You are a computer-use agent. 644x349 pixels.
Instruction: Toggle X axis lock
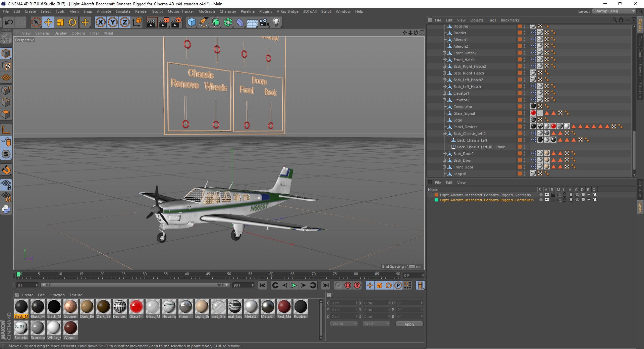[100, 22]
